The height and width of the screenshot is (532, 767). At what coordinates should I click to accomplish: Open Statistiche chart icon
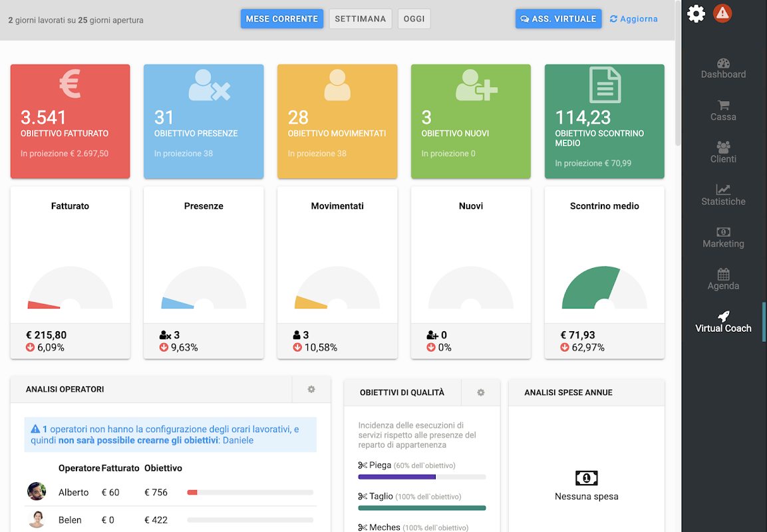(x=723, y=190)
